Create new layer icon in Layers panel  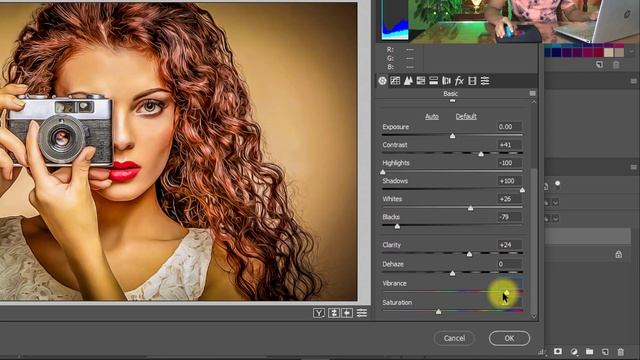coord(605,351)
